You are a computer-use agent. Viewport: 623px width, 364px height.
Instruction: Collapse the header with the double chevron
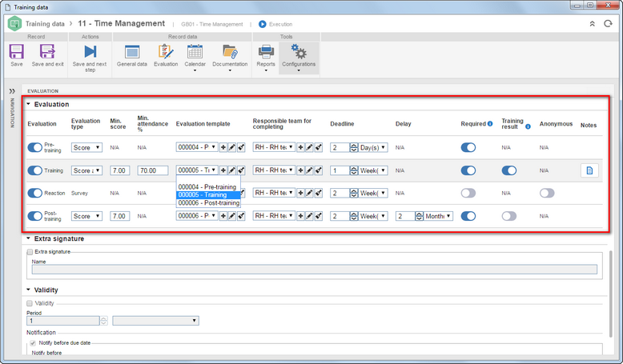coord(592,24)
